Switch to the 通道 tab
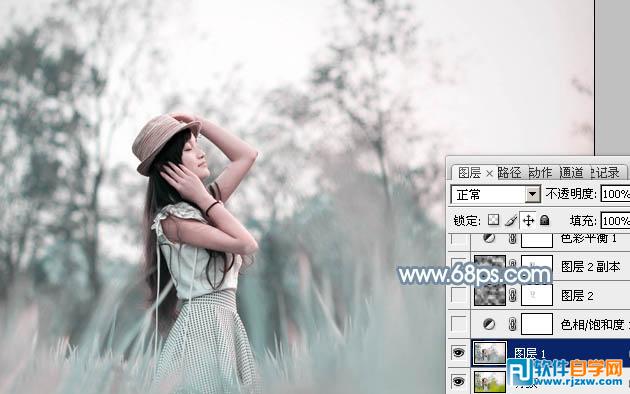630x394 pixels. click(571, 173)
